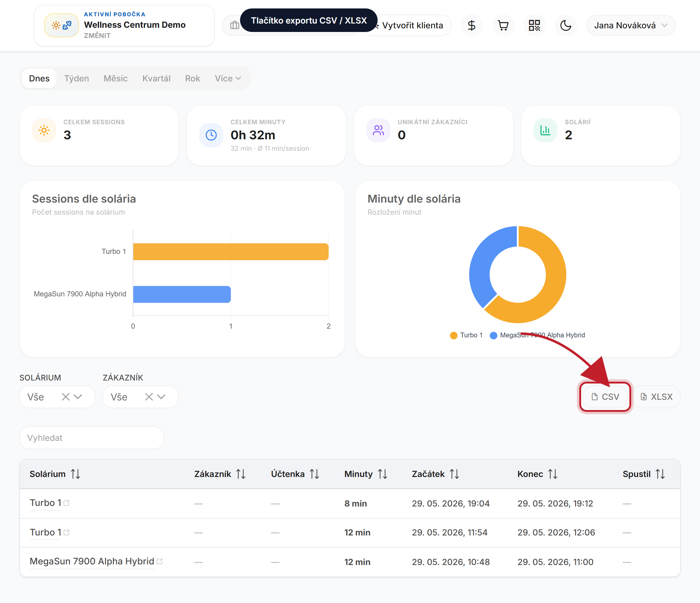This screenshot has height=603, width=700.
Task: Clear the Zákazník filter with X
Action: pyautogui.click(x=149, y=397)
